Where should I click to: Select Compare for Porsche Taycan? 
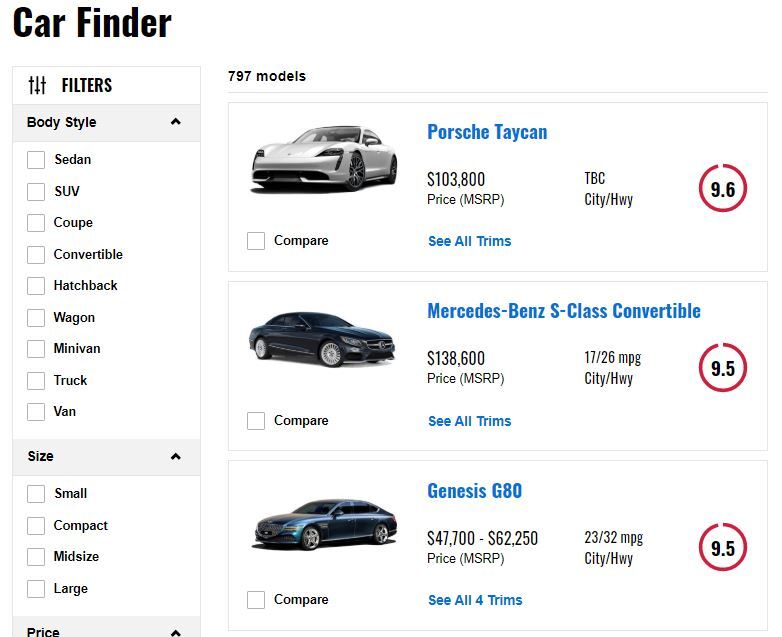click(x=256, y=241)
